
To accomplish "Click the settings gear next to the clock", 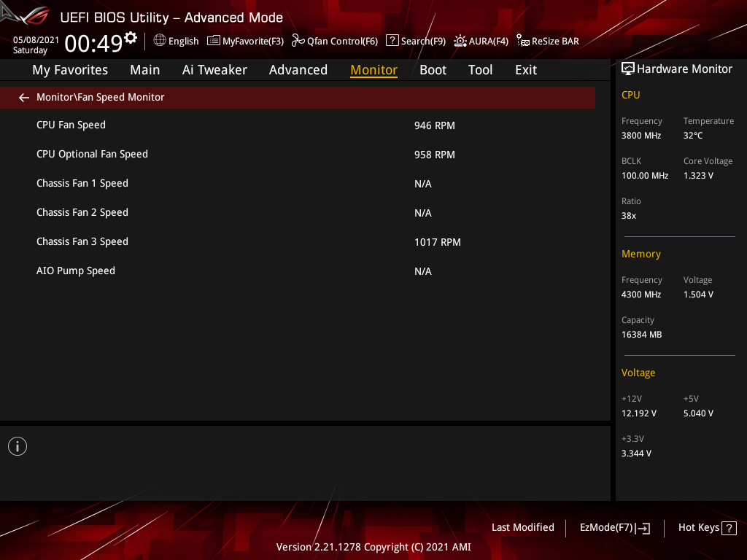I will click(x=131, y=38).
